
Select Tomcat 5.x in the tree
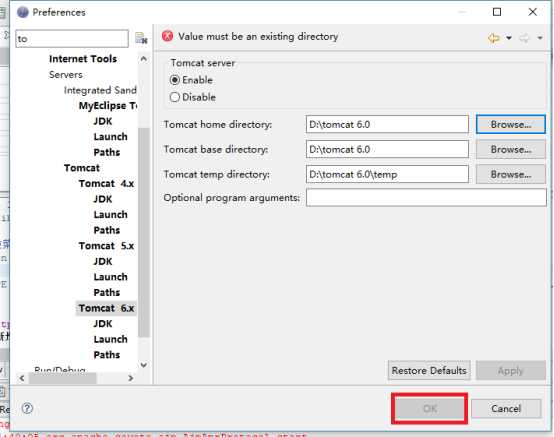(x=106, y=246)
